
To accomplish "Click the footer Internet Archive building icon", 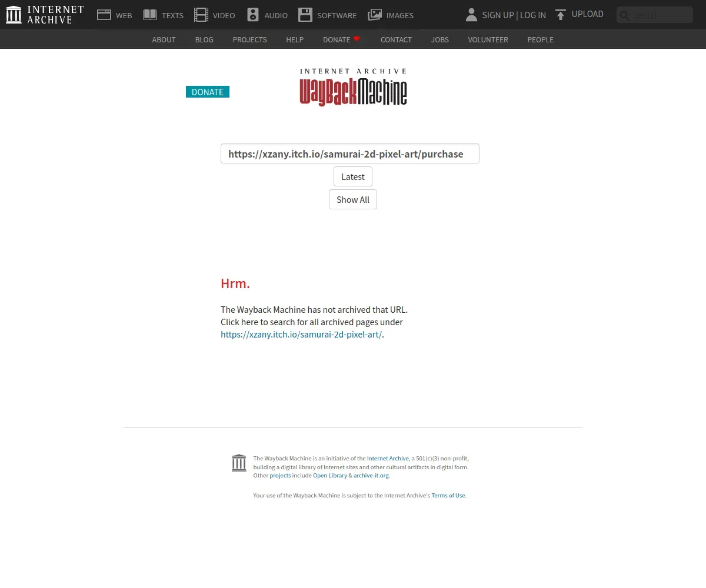I will pyautogui.click(x=239, y=463).
